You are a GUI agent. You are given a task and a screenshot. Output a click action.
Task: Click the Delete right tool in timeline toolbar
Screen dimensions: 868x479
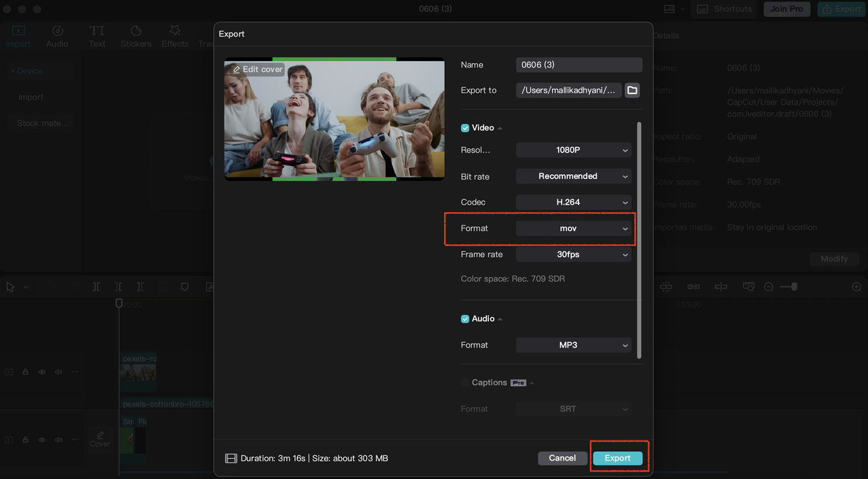(x=140, y=287)
